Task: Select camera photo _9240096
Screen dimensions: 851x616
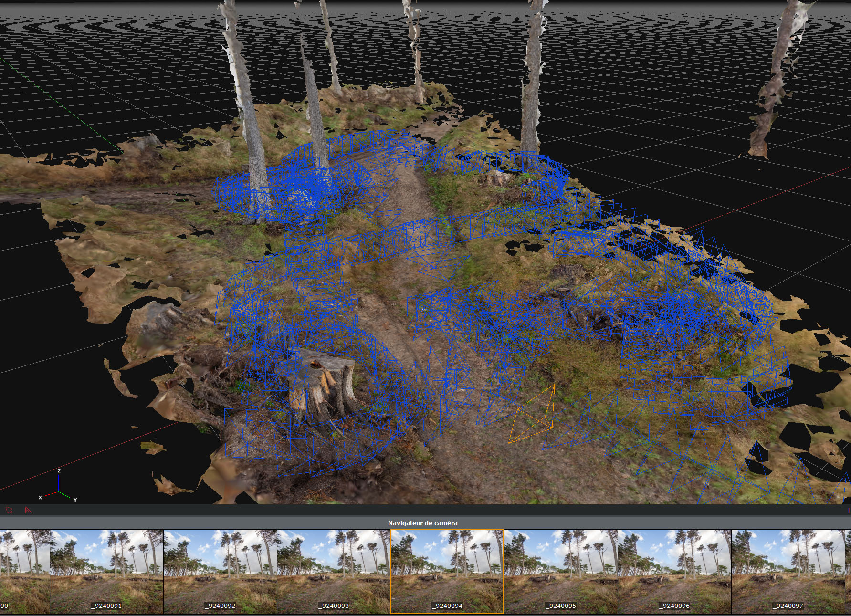Action: 675,571
